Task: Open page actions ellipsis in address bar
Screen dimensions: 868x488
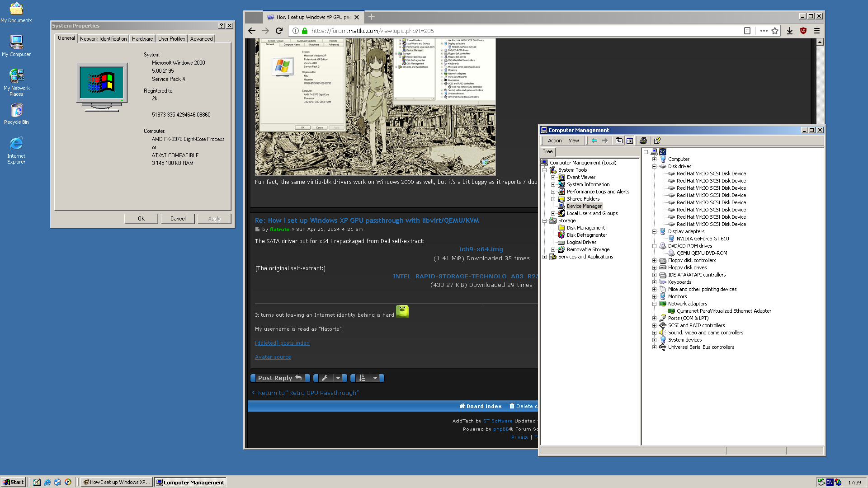Action: click(x=764, y=31)
